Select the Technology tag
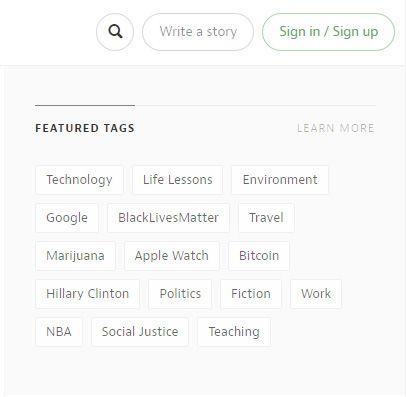The width and height of the screenshot is (406, 397). click(79, 180)
